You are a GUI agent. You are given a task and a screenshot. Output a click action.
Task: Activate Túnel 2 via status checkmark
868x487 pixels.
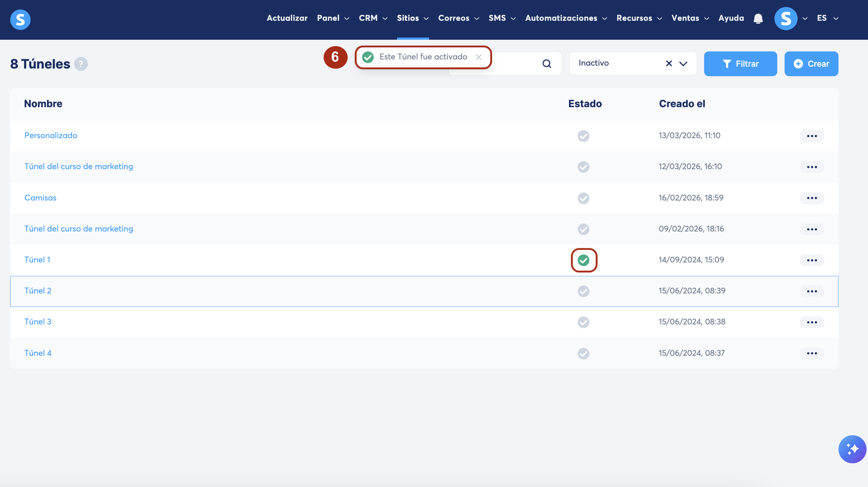584,291
